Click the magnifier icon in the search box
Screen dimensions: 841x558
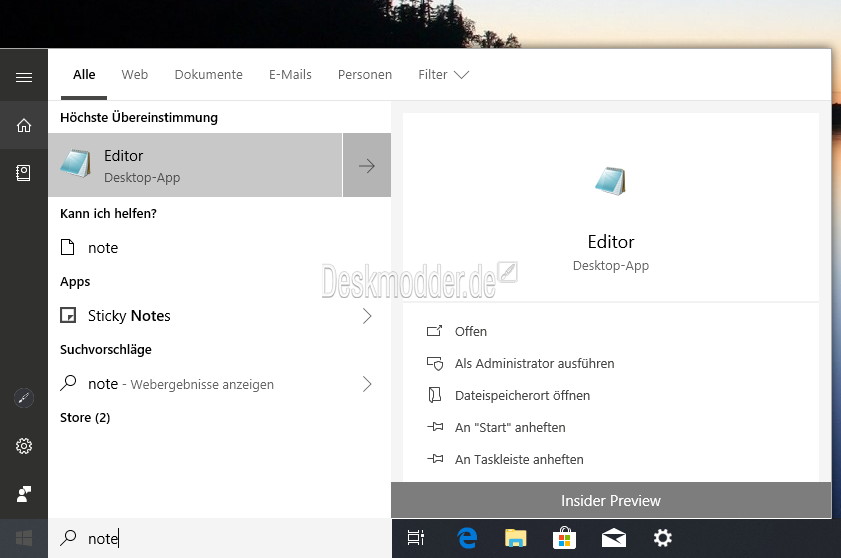(x=68, y=538)
